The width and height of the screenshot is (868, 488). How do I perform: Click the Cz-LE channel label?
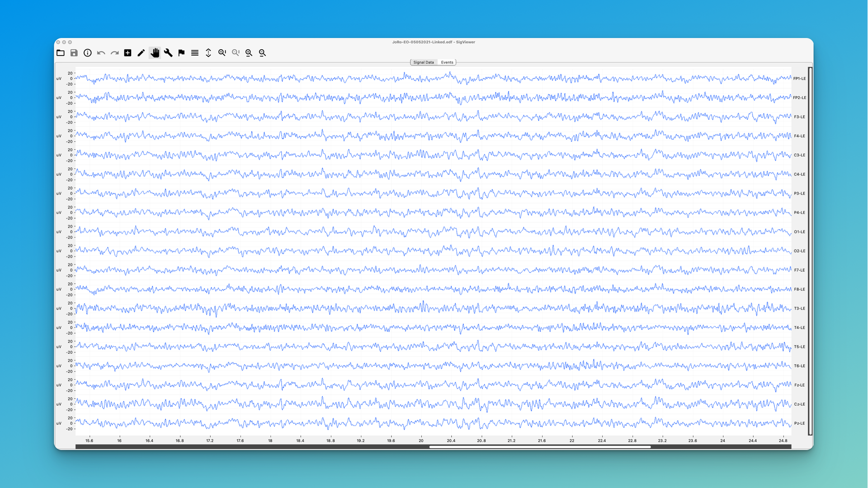pos(799,404)
